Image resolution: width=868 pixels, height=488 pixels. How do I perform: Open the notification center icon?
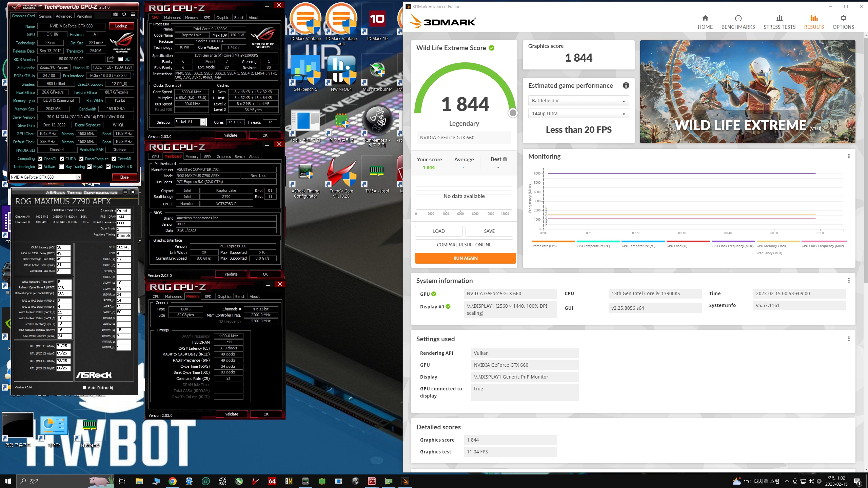click(857, 481)
